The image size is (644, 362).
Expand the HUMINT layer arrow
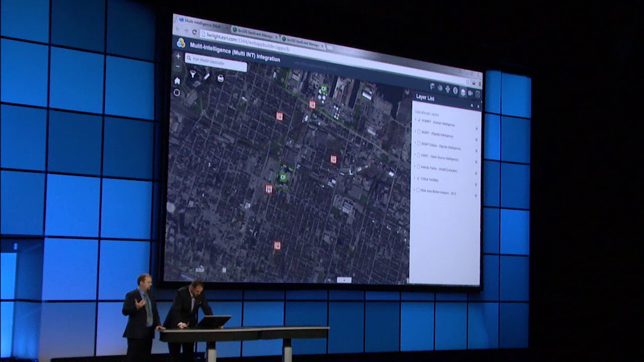click(x=416, y=120)
